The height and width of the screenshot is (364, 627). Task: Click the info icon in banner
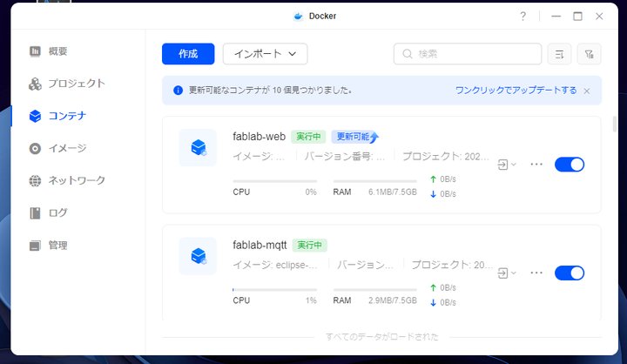click(x=178, y=91)
